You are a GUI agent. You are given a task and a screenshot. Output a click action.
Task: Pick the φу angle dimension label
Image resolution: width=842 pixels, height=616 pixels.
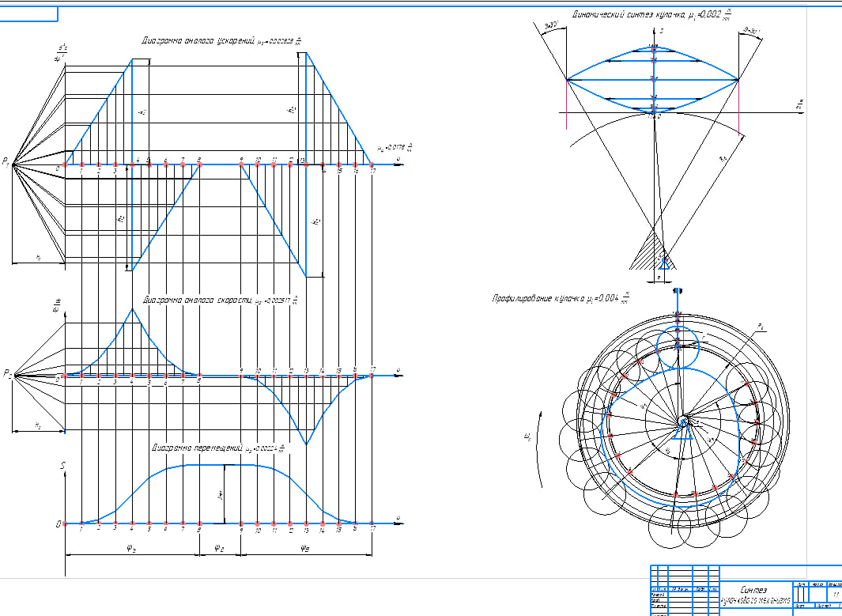(x=131, y=548)
